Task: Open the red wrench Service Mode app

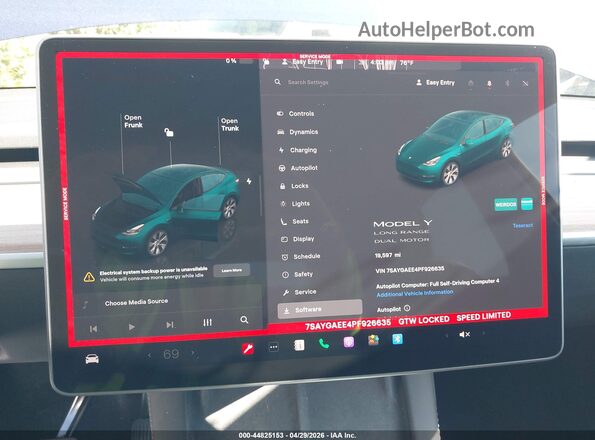Action: click(248, 348)
